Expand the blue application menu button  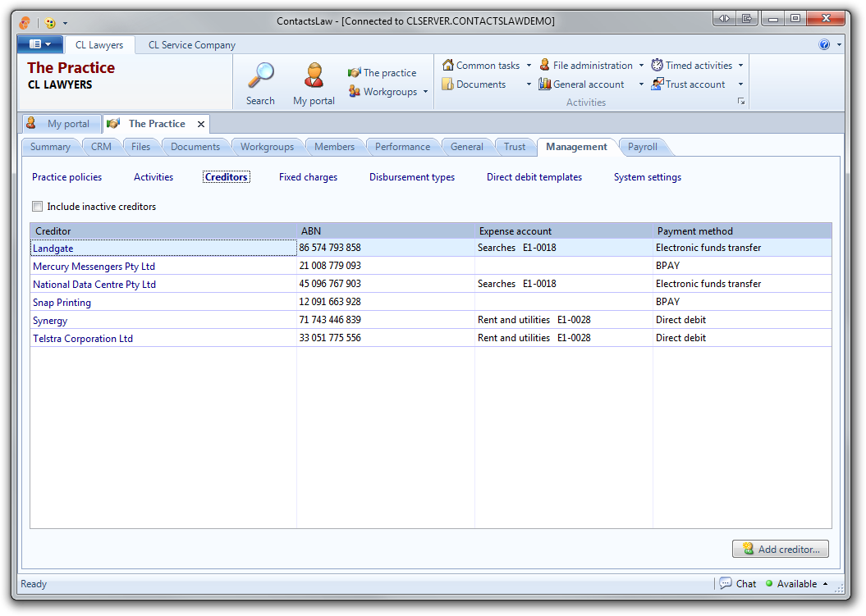pos(39,44)
